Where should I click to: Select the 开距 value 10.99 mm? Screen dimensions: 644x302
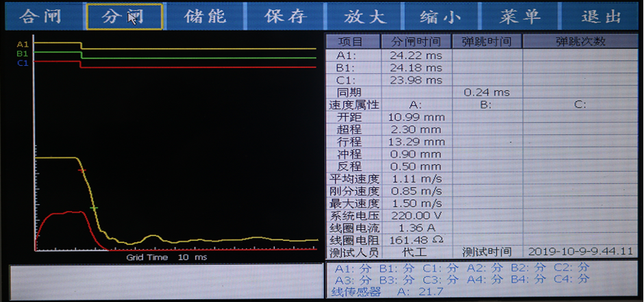pos(417,117)
